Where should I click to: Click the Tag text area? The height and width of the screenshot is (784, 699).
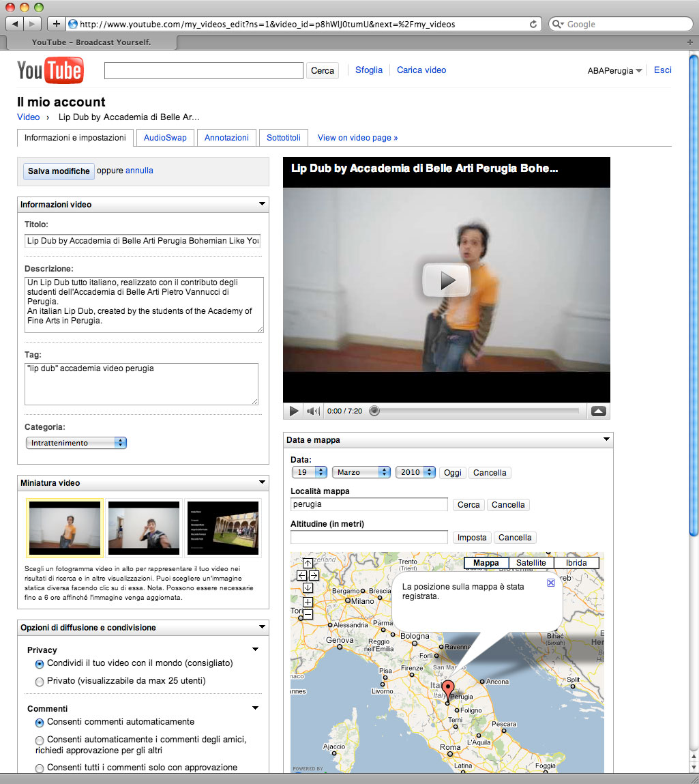click(x=141, y=384)
